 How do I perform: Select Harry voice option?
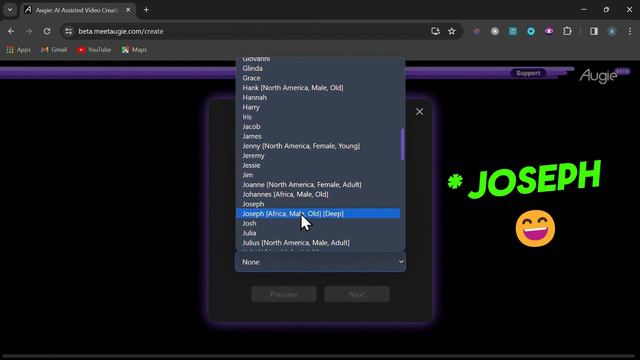click(318, 107)
